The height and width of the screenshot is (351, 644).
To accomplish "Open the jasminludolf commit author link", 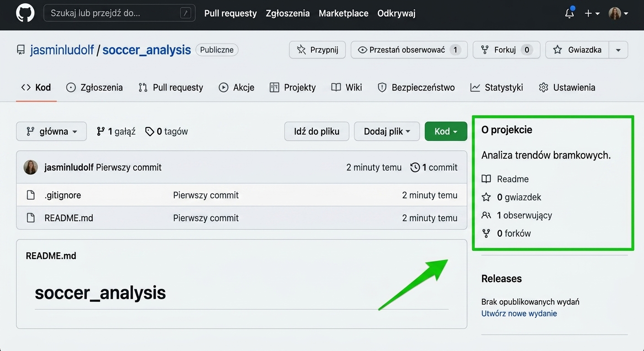I will point(69,168).
